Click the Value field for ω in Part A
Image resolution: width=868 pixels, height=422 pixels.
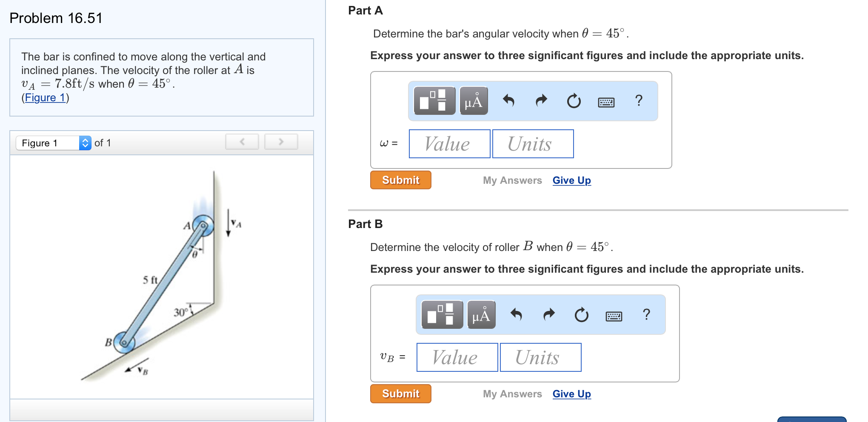pos(449,144)
